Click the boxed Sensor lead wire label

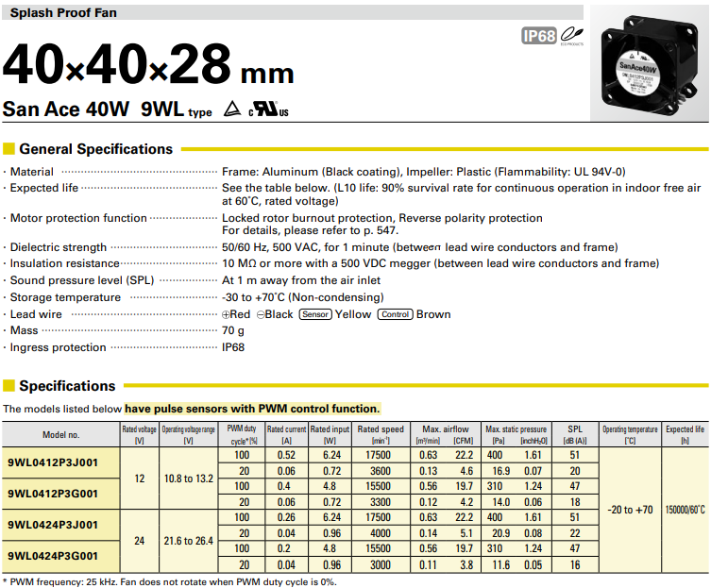click(315, 314)
